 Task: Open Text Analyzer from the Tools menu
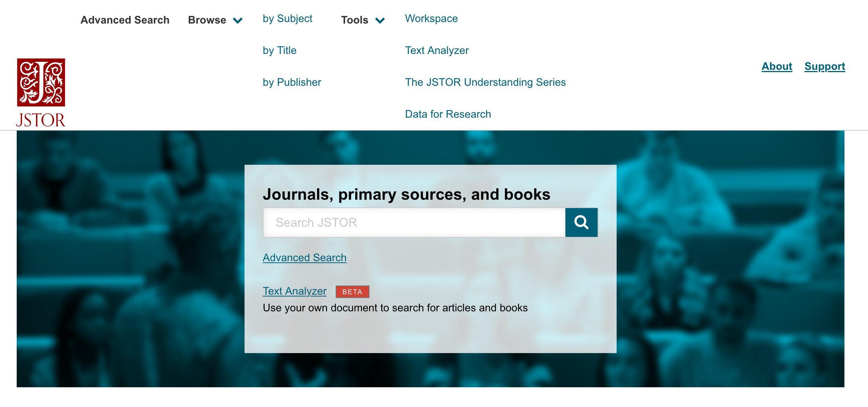[x=437, y=50]
